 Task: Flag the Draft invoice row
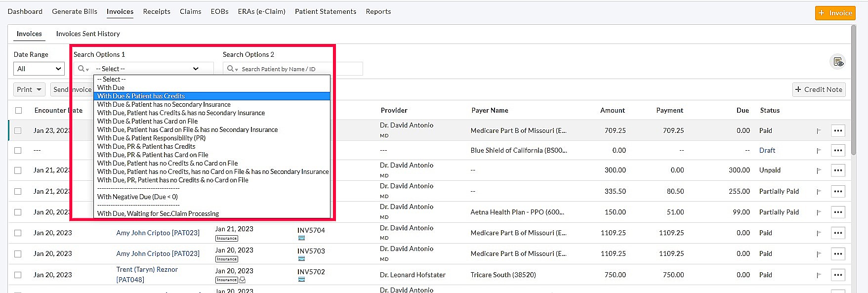[819, 151]
